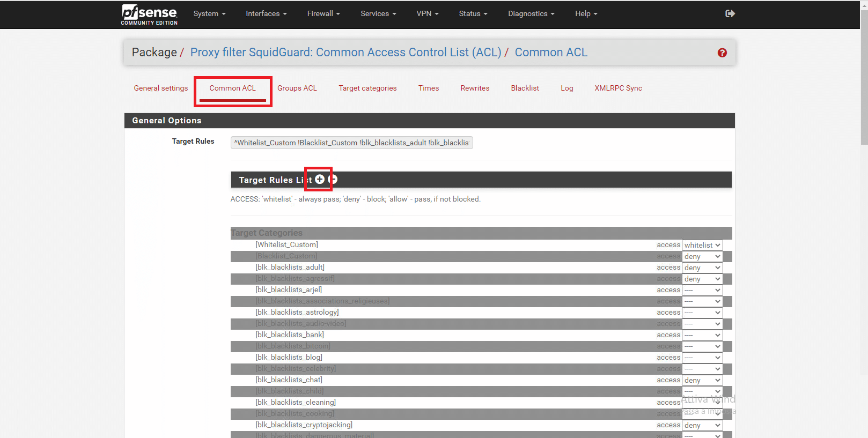868x438 pixels.
Task: Open the red help question mark icon
Action: pyautogui.click(x=722, y=53)
